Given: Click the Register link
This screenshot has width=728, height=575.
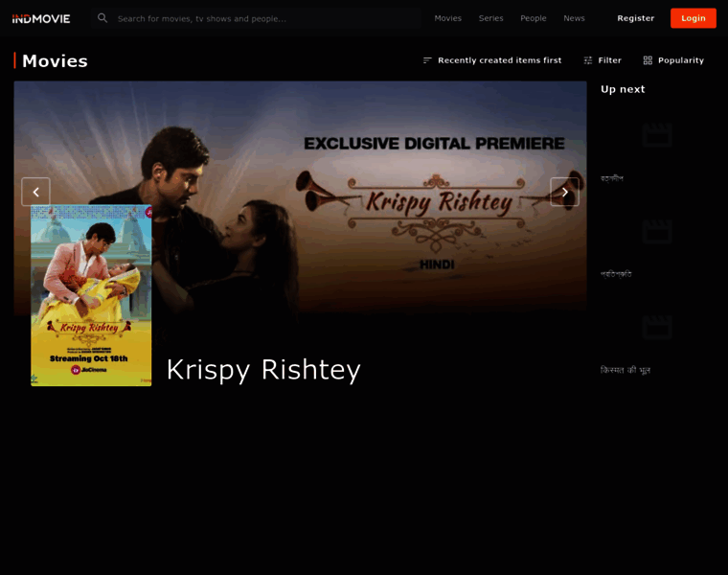Looking at the screenshot, I should 635,18.
